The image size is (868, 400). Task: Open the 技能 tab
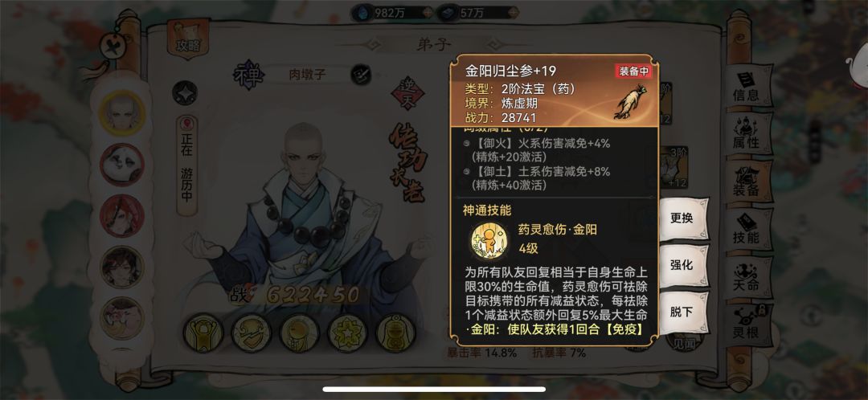pos(746,229)
